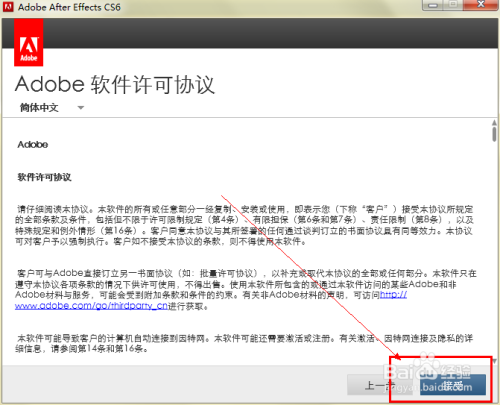Screen dimensions: 500x405
Task: Click the license text scrollbar thumb
Action: (494, 134)
